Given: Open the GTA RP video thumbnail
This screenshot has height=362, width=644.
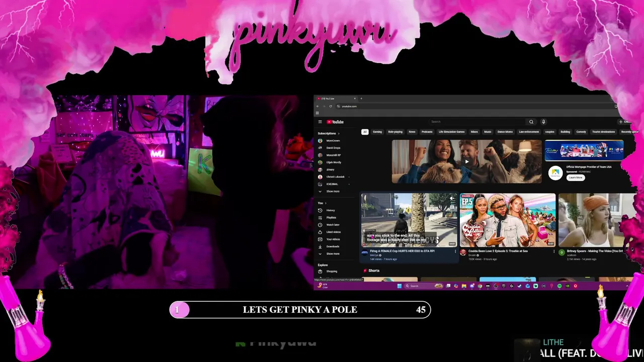Looking at the screenshot, I should pos(409,220).
